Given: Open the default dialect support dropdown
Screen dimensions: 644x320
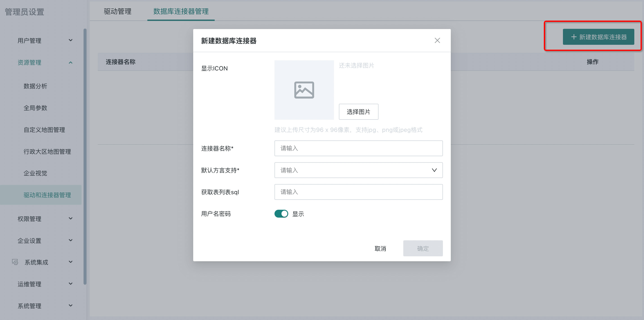Looking at the screenshot, I should 358,170.
